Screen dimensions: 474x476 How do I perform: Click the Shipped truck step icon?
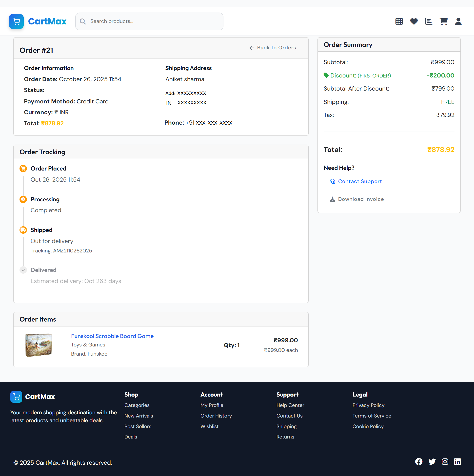pyautogui.click(x=23, y=230)
